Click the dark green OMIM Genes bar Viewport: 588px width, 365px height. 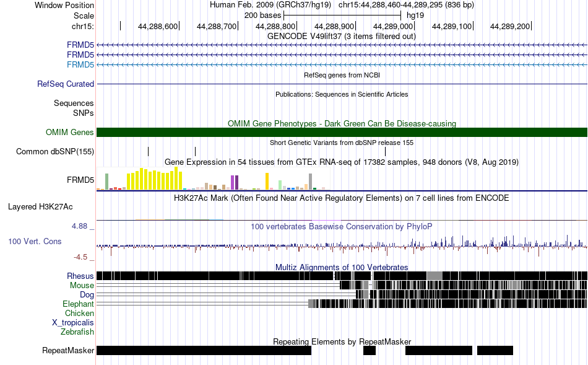[x=342, y=132]
